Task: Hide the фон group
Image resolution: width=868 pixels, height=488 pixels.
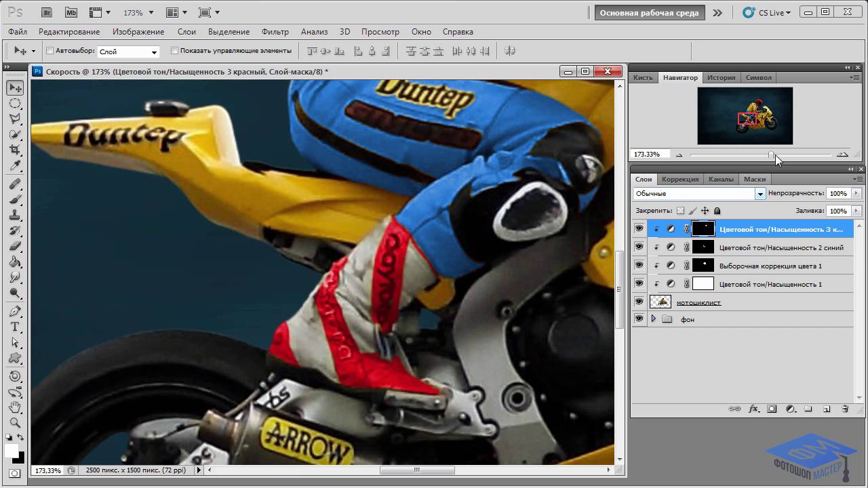Action: tap(639, 319)
